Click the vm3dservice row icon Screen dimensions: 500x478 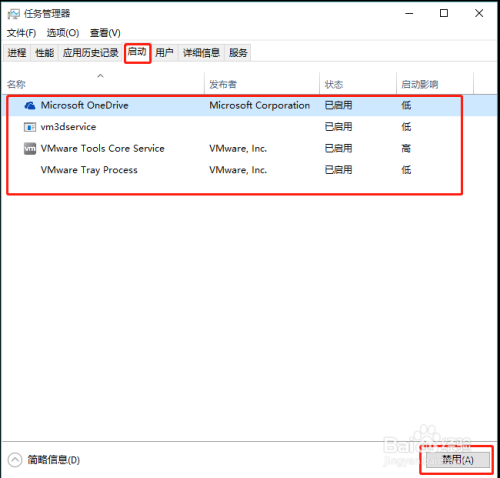[x=30, y=127]
